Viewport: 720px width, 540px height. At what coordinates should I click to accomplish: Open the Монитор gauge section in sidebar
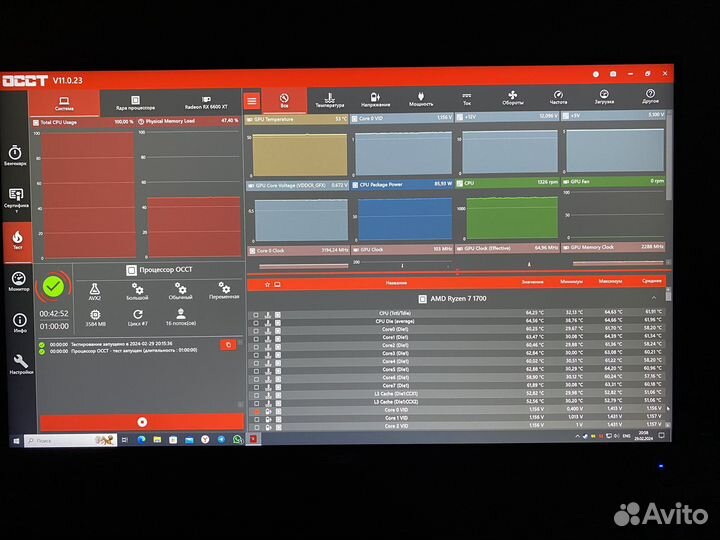[19, 281]
